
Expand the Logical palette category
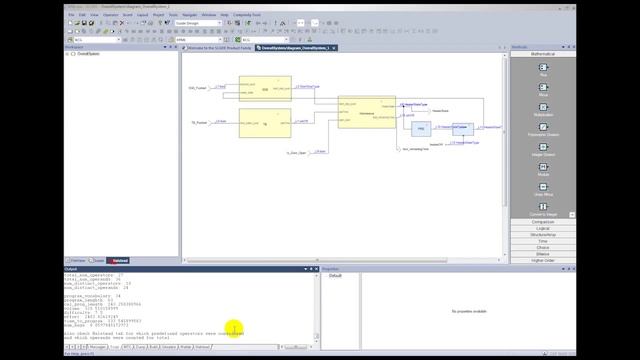[x=543, y=229]
